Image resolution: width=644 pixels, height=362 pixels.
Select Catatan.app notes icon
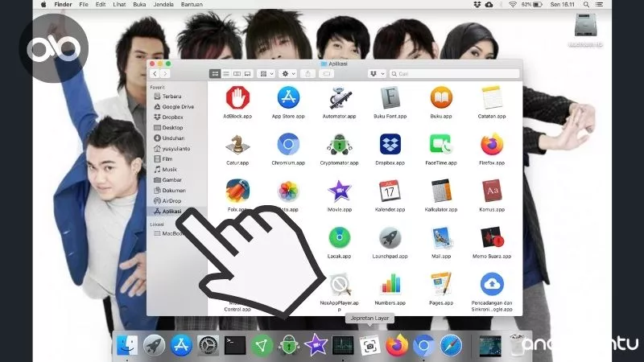(492, 97)
